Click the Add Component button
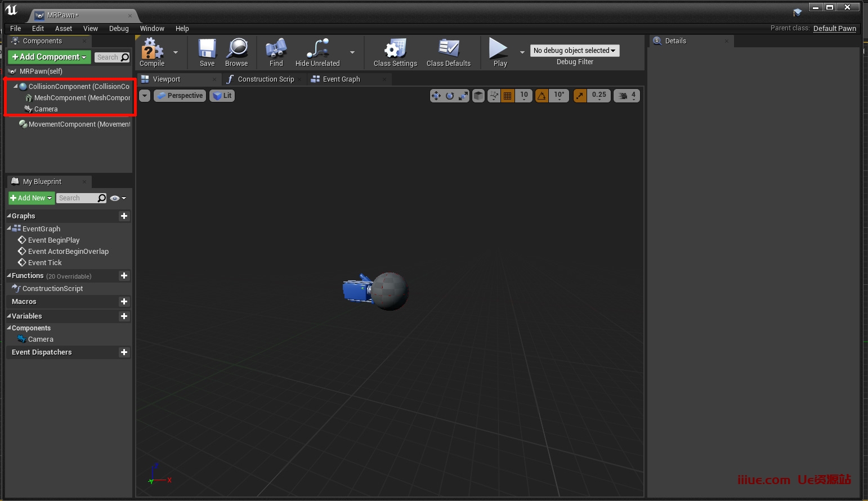Viewport: 868px width, 501px height. [50, 57]
